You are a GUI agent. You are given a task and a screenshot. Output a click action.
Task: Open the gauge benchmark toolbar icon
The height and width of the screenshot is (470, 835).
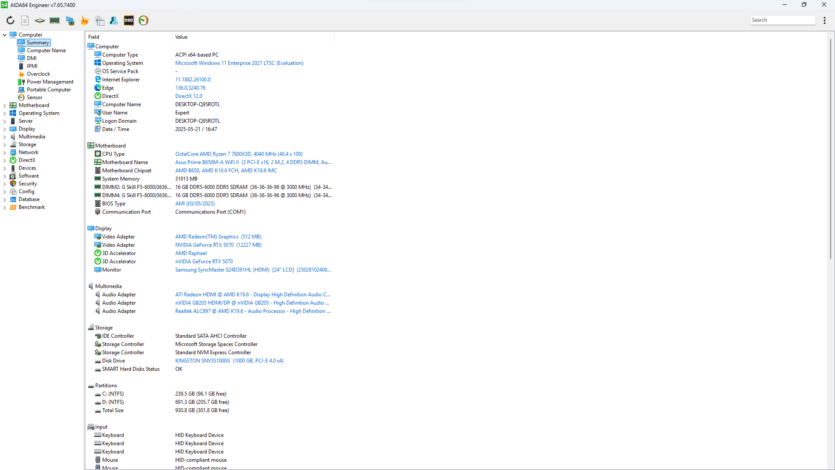pyautogui.click(x=143, y=20)
